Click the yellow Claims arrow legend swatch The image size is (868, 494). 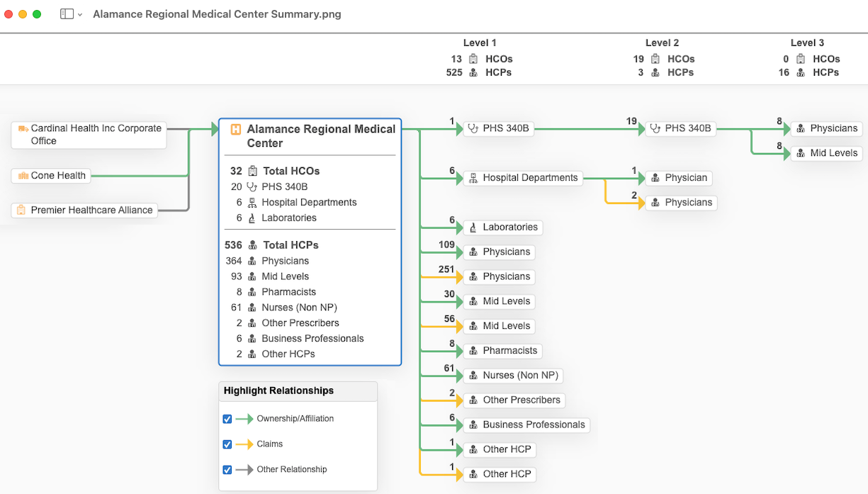[x=244, y=444]
